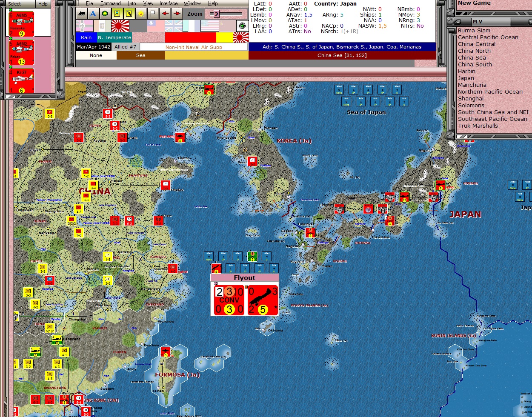Open the View menu
The width and height of the screenshot is (532, 417).
148,3
